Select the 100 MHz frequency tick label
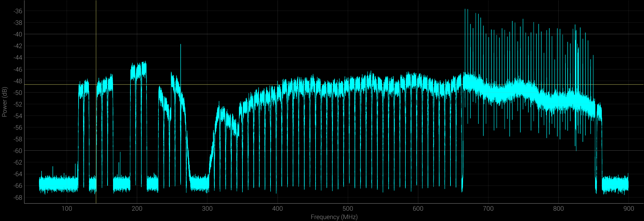Screen dimensions: 644x221 coord(67,209)
